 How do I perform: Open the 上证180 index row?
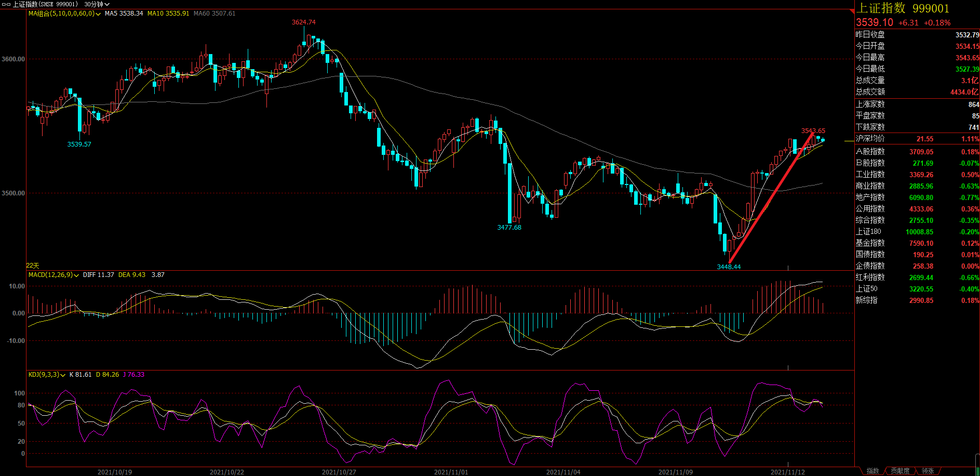917,232
